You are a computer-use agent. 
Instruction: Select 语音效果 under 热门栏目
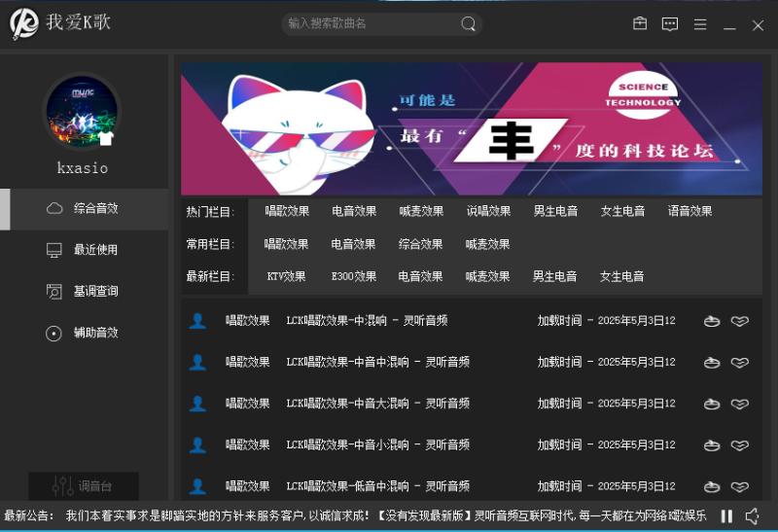tap(690, 211)
